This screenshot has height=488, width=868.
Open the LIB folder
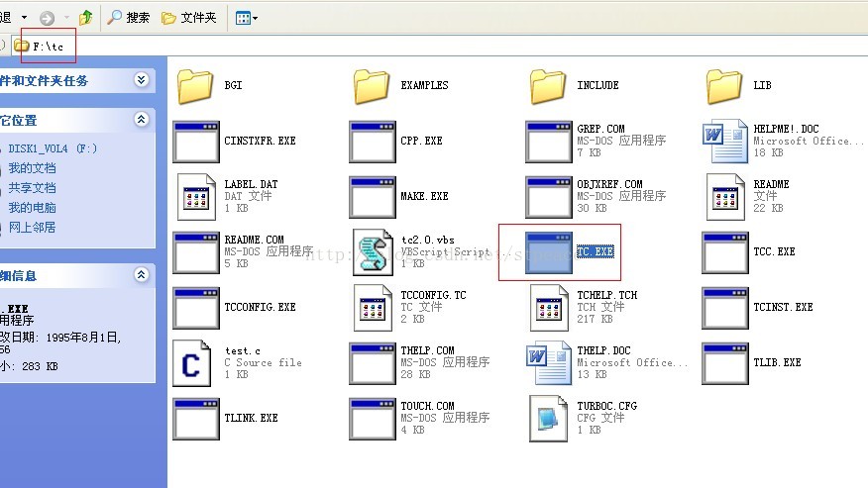(x=724, y=86)
